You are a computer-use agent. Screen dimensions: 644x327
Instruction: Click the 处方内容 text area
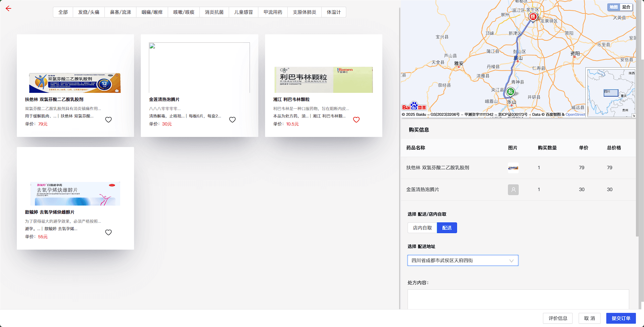(x=518, y=299)
